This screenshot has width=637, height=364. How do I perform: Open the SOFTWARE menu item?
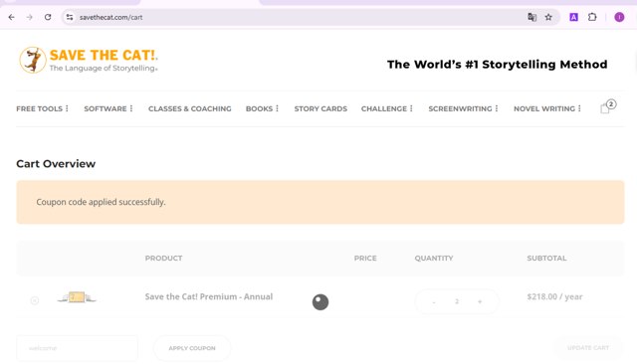click(x=106, y=108)
